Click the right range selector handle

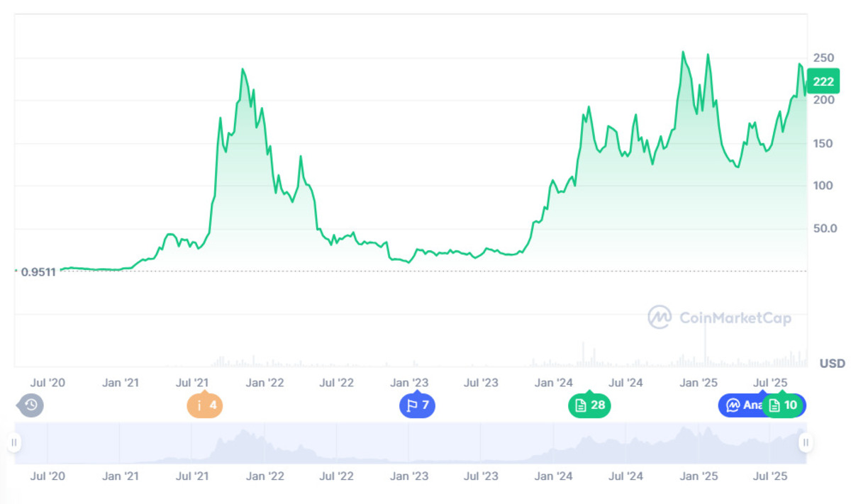pos(806,443)
